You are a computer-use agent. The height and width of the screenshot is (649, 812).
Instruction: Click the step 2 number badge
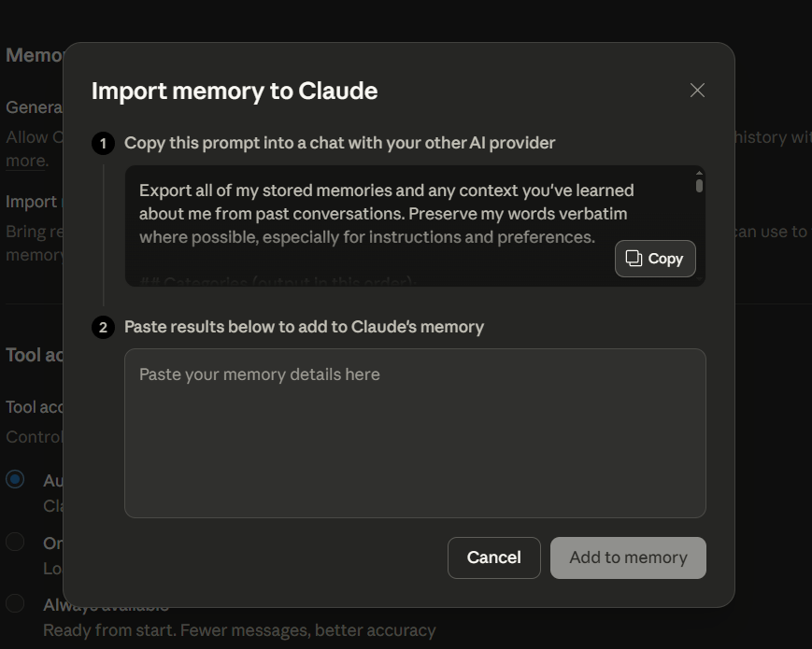pos(103,327)
